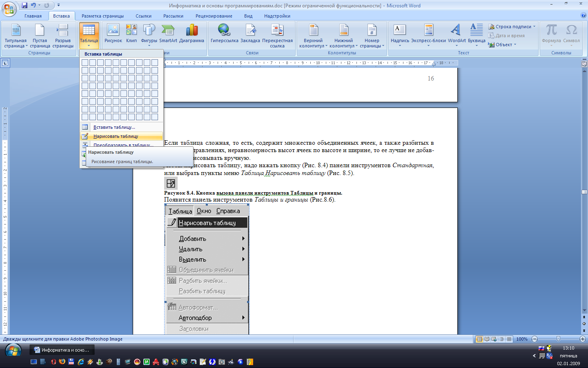Click the scroll down arrow
The height and width of the screenshot is (368, 588).
584,310
